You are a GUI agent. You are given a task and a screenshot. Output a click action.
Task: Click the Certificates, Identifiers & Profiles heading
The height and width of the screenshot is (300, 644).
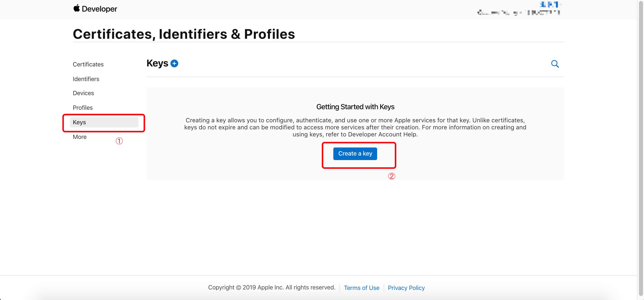click(184, 34)
